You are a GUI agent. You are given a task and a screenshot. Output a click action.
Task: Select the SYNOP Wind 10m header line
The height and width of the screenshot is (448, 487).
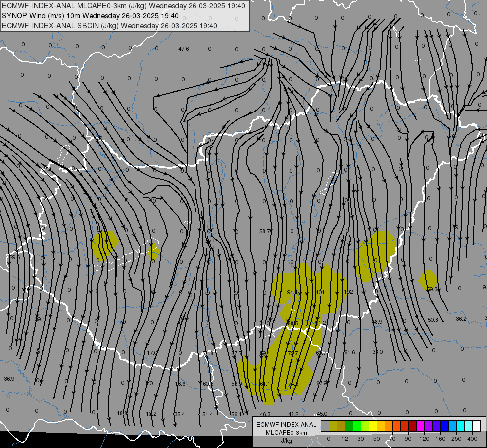(x=90, y=16)
